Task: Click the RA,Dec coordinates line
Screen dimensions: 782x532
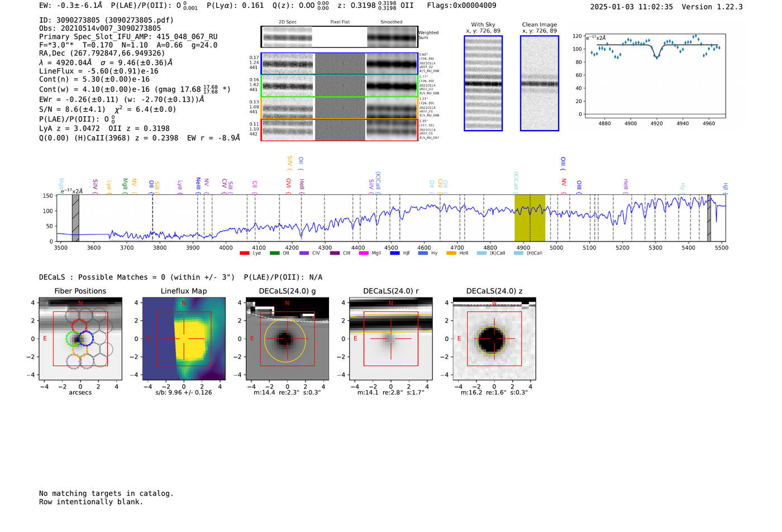Action: 102,54
